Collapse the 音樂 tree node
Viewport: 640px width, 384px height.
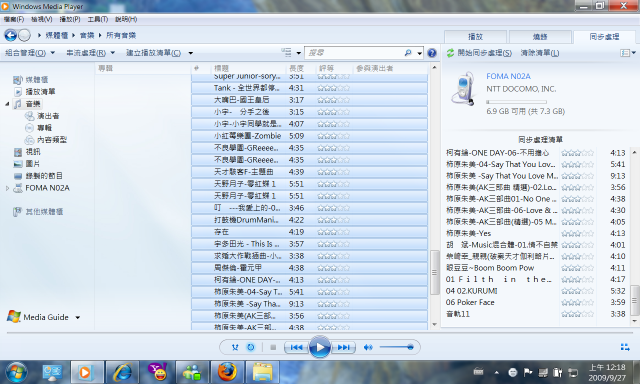7,104
